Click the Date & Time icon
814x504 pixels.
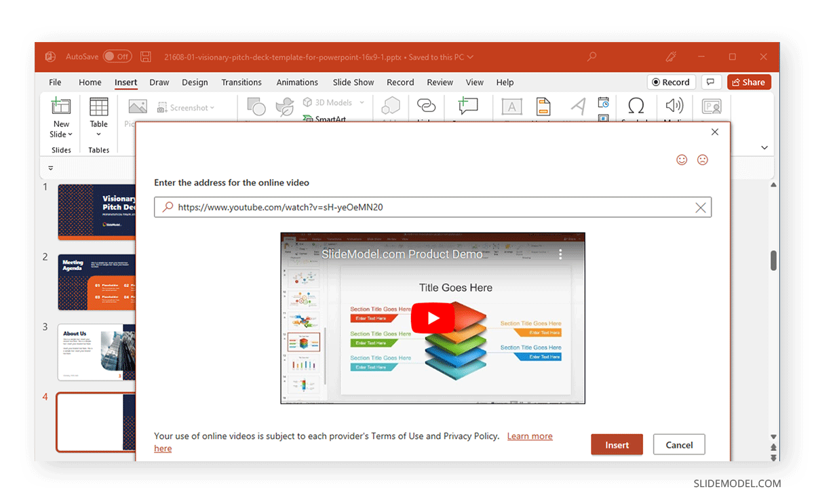coord(604,102)
